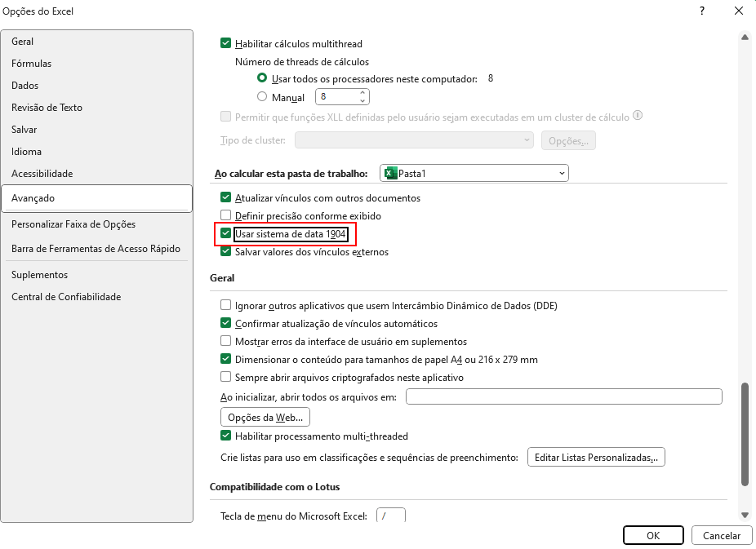Confirm settings with the OK button
The height and width of the screenshot is (549, 756).
click(x=652, y=536)
